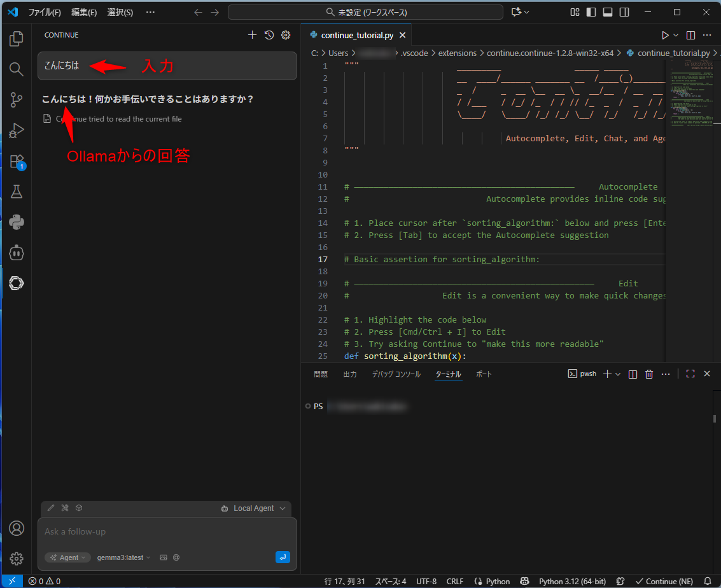Screen dimensions: 721x588
Task: Expand the Local Agent selector dropdown
Action: click(254, 508)
